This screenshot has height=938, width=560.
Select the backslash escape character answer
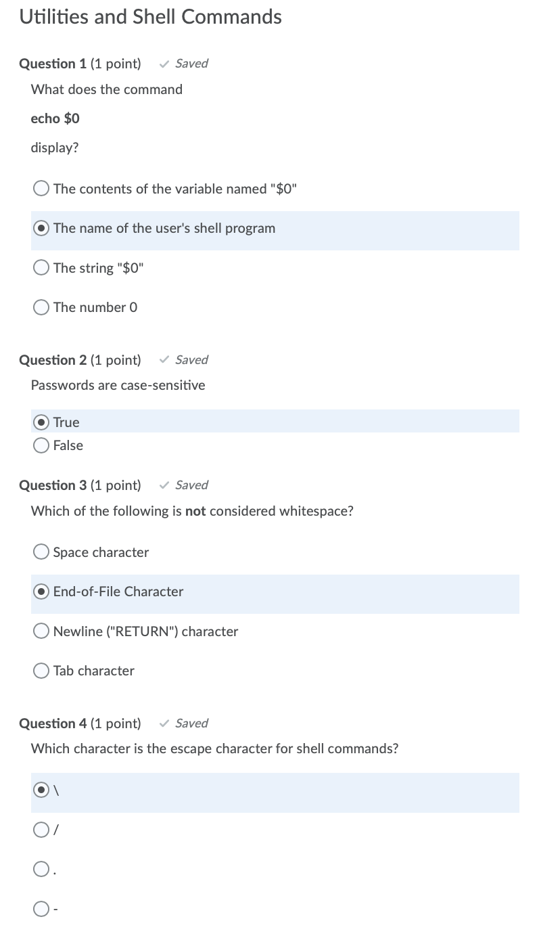(41, 789)
